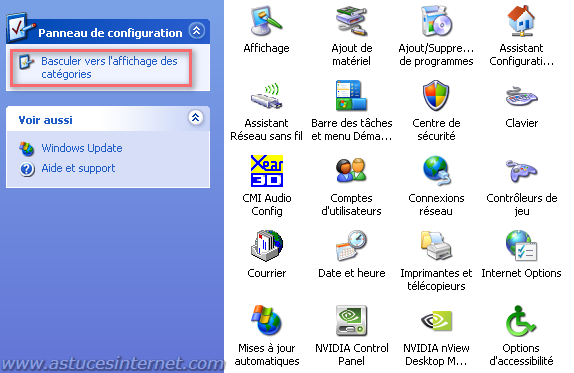Image resolution: width=574 pixels, height=373 pixels.
Task: Open the Imprimantes et télécopieurs printer icon
Action: (436, 246)
